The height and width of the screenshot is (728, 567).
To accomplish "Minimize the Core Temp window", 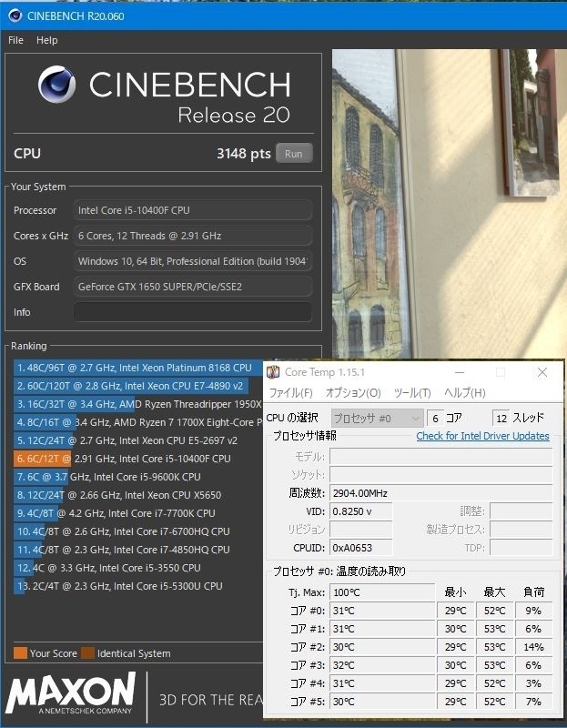I will coord(460,372).
